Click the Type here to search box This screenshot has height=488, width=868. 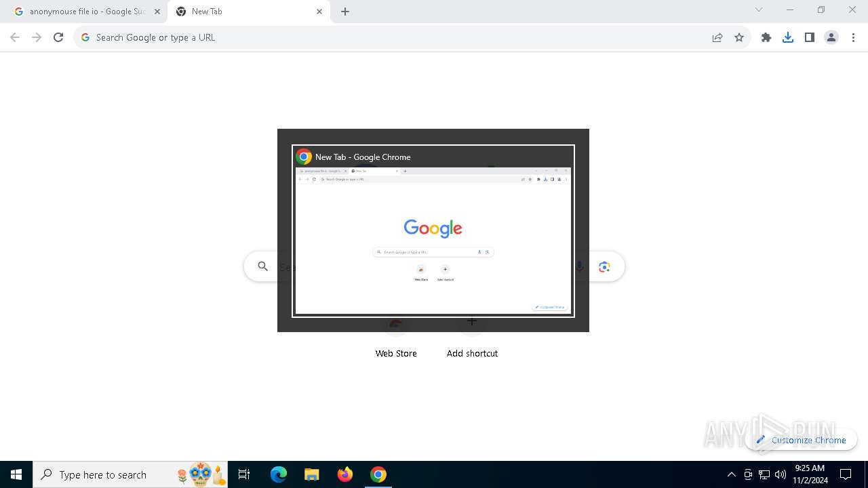pos(130,474)
